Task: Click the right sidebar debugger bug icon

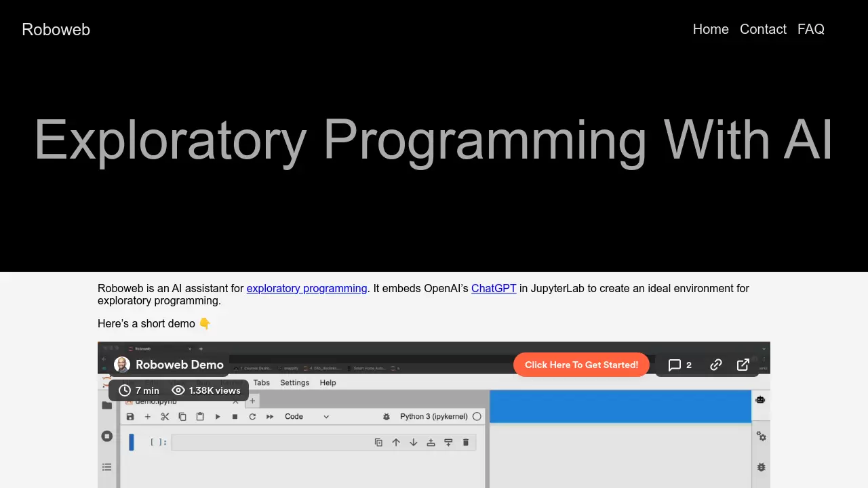Action: 761,467
